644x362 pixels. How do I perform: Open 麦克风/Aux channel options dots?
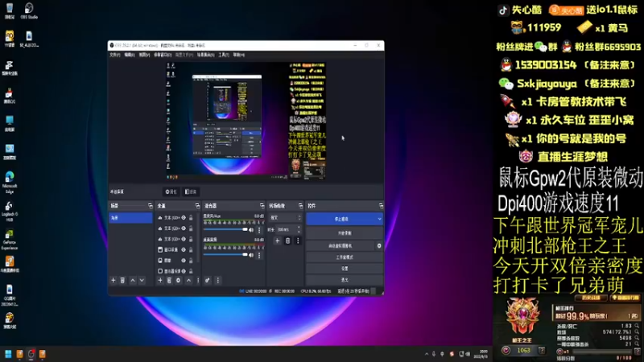(x=259, y=230)
